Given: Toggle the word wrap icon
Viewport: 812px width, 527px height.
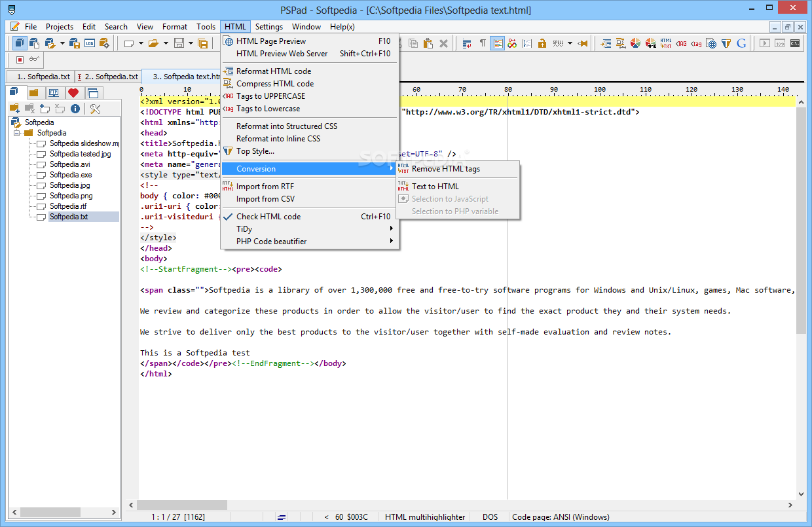Looking at the screenshot, I should pyautogui.click(x=466, y=43).
